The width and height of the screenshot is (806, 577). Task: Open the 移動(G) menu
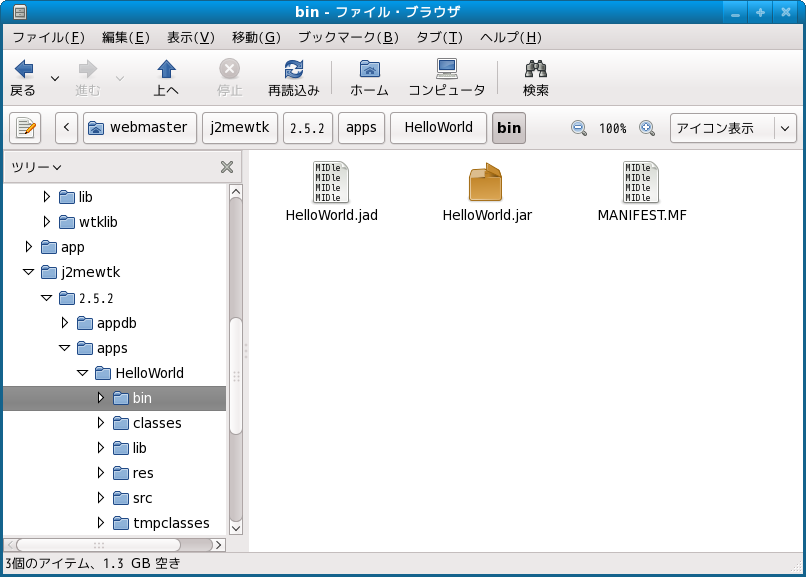pyautogui.click(x=256, y=37)
